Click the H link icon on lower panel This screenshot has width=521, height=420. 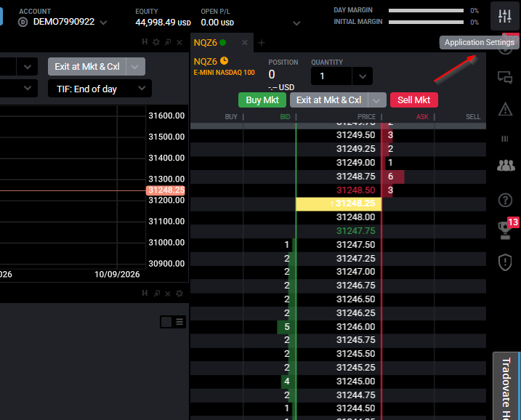click(x=145, y=293)
